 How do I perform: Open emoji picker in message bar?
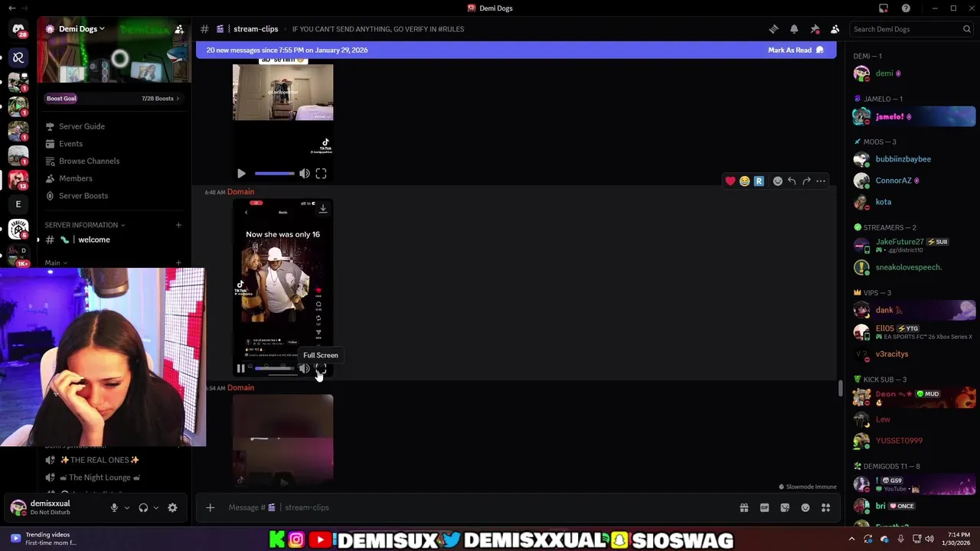[x=805, y=507]
